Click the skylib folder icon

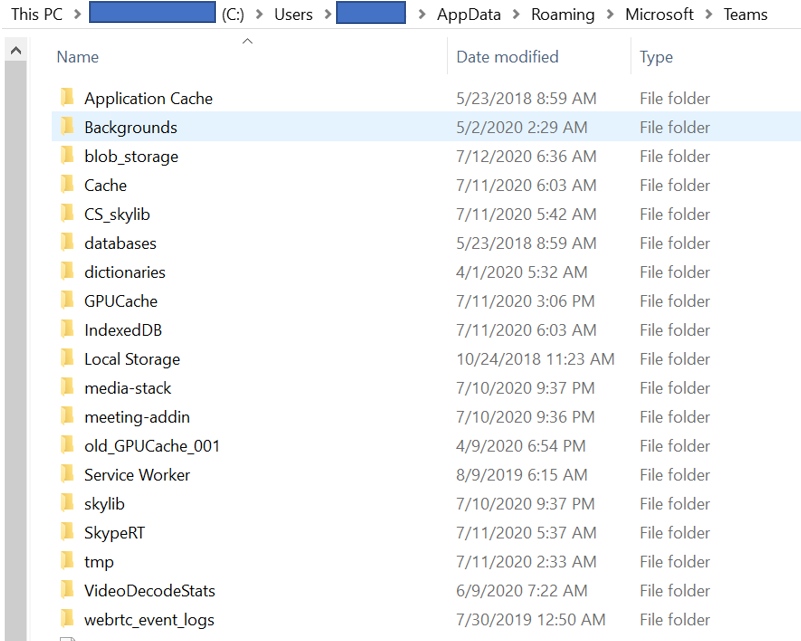point(67,503)
